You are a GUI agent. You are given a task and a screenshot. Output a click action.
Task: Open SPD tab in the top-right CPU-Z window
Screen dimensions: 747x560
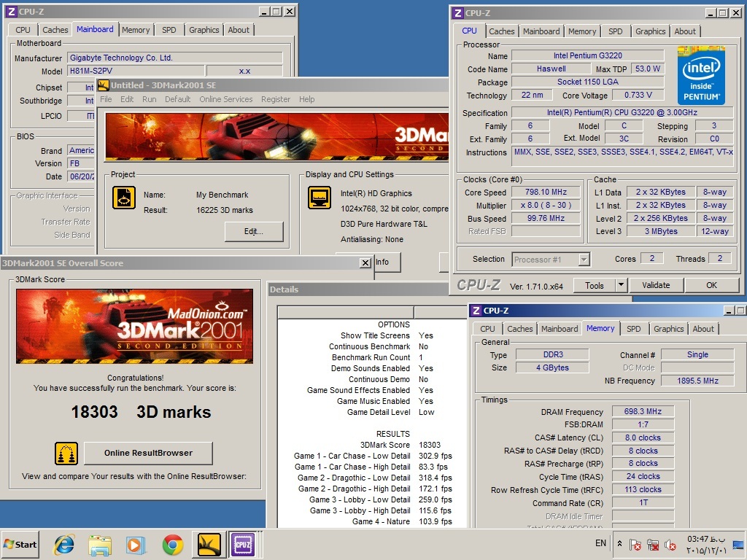[x=616, y=31]
